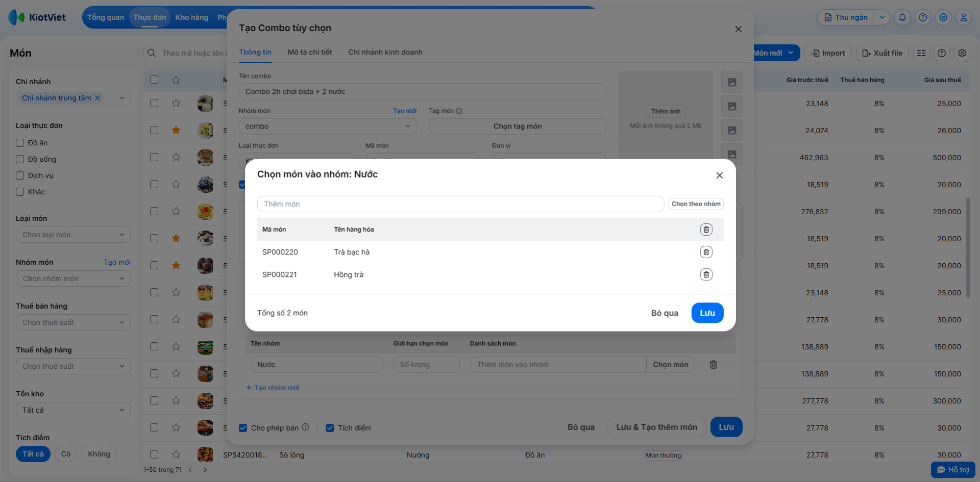This screenshot has height=482, width=980.
Task: Open the Chi nhánh kinh doanh tab
Action: coord(385,52)
